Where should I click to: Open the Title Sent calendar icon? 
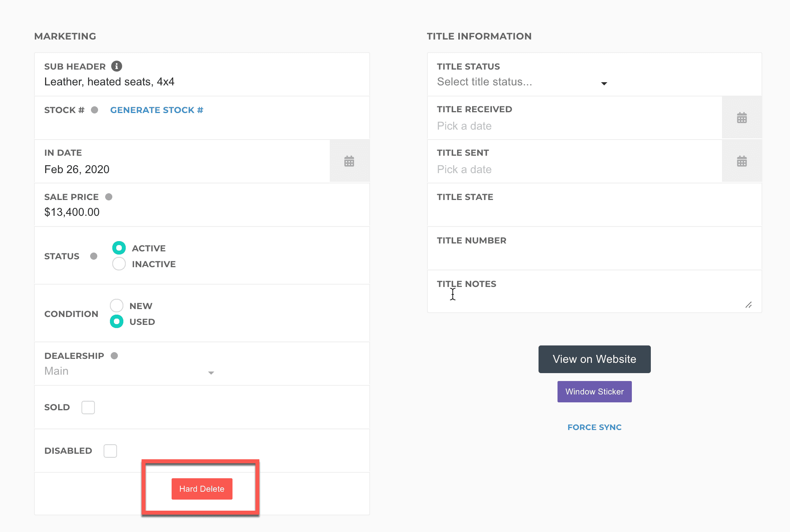point(742,161)
